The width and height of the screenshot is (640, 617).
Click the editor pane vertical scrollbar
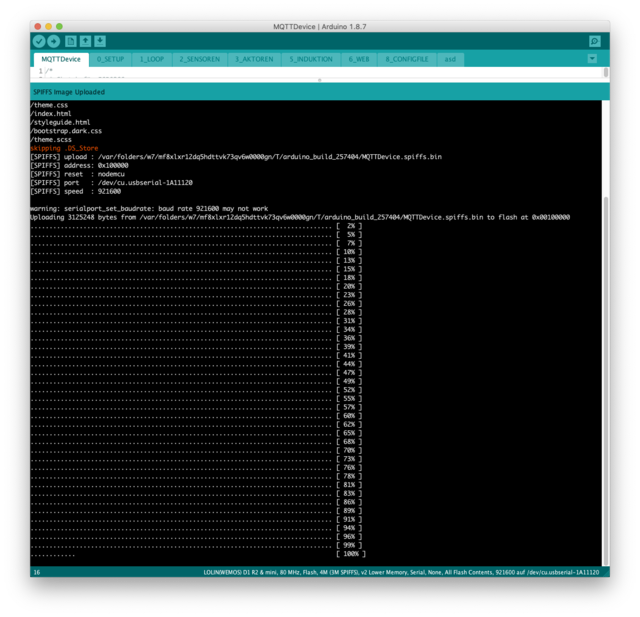tap(606, 72)
